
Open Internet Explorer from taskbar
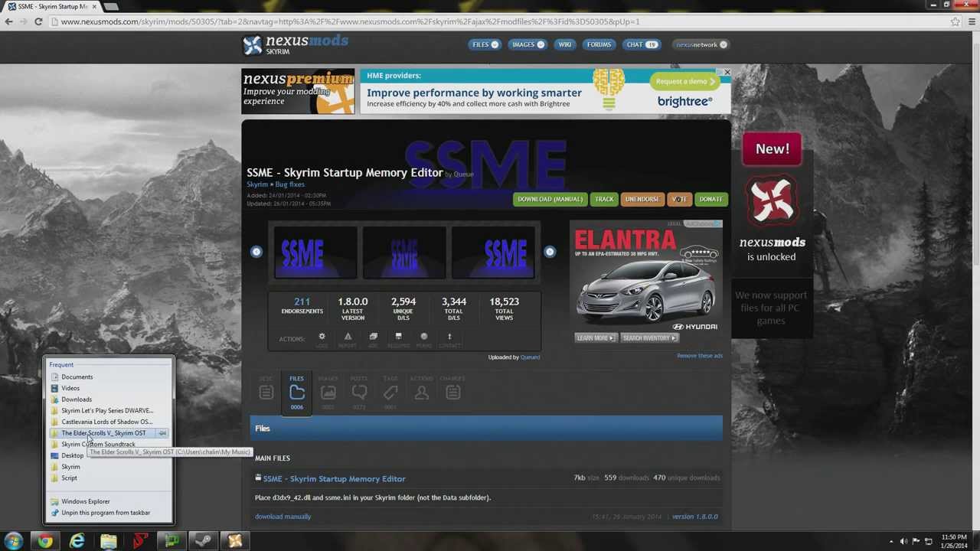point(77,541)
